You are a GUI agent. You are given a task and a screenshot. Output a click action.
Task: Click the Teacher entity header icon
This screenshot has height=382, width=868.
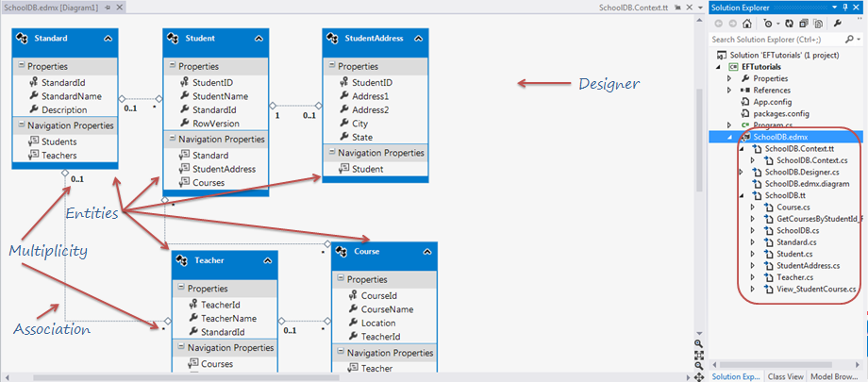[183, 260]
